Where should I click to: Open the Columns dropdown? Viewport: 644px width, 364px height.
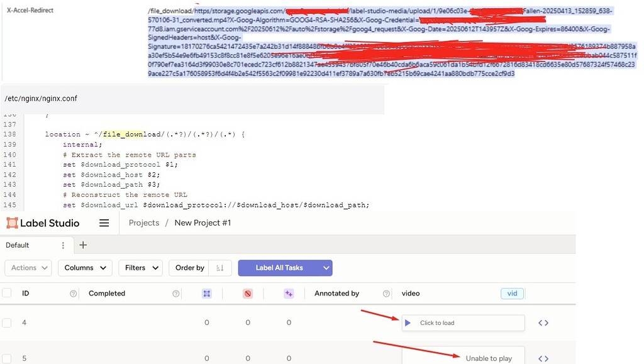pos(84,267)
